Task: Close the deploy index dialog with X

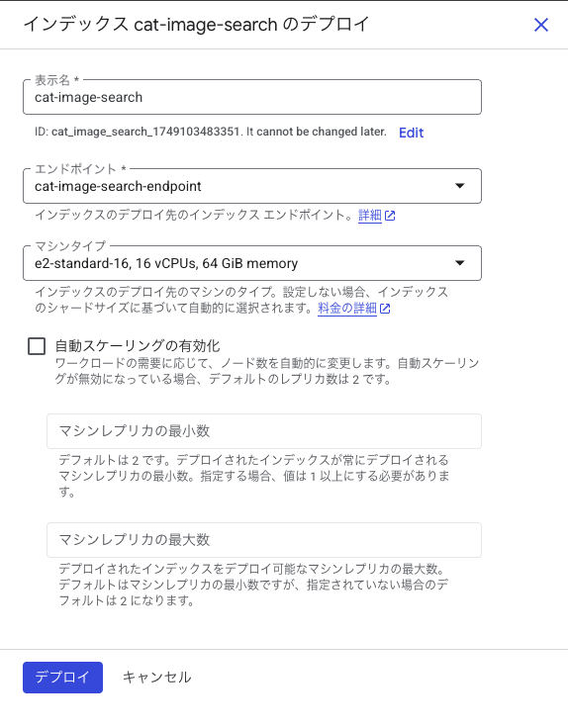Action: tap(541, 25)
